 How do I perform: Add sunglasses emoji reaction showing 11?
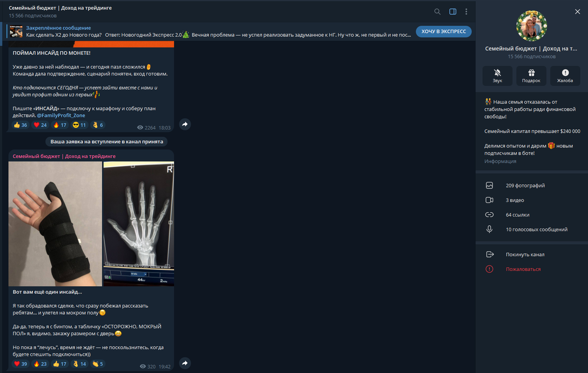click(x=79, y=125)
